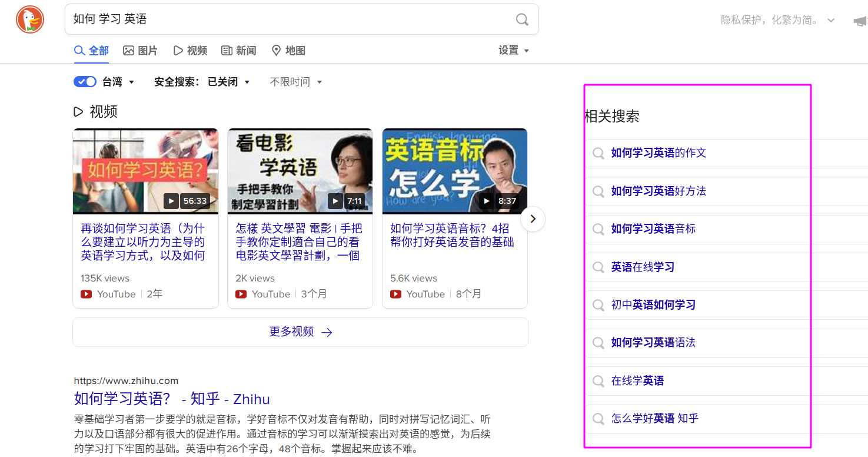Viewport: 868px width, 457px height.
Task: Open thumbnail reading 英语音标怎么学
Action: [x=455, y=171]
